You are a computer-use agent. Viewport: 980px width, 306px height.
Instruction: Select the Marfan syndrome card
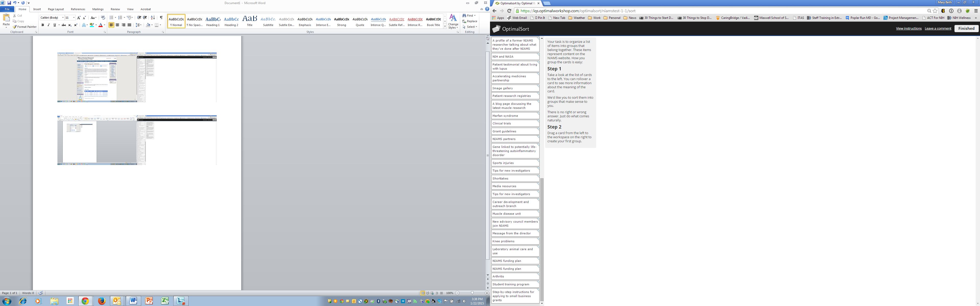(x=515, y=116)
